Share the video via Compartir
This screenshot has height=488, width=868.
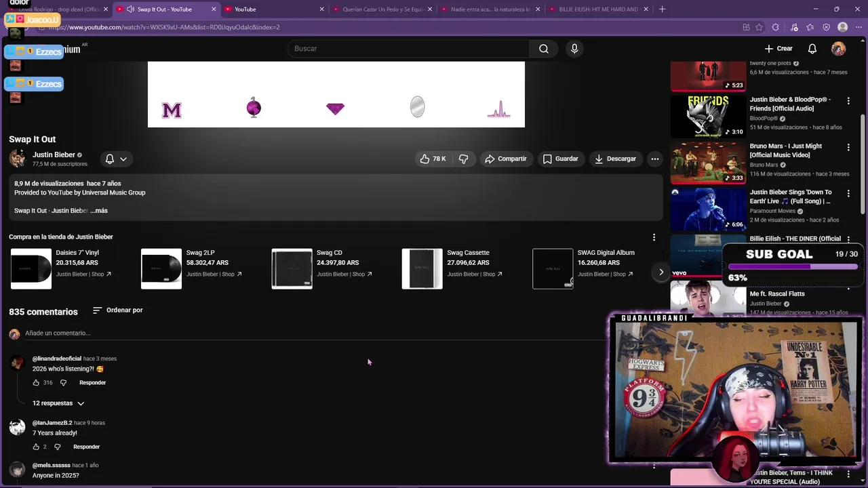point(506,159)
